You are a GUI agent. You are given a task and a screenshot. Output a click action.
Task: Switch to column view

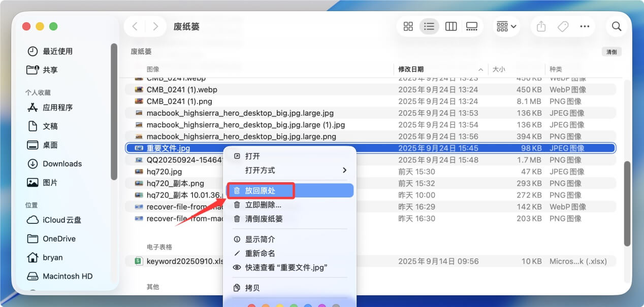(x=450, y=26)
